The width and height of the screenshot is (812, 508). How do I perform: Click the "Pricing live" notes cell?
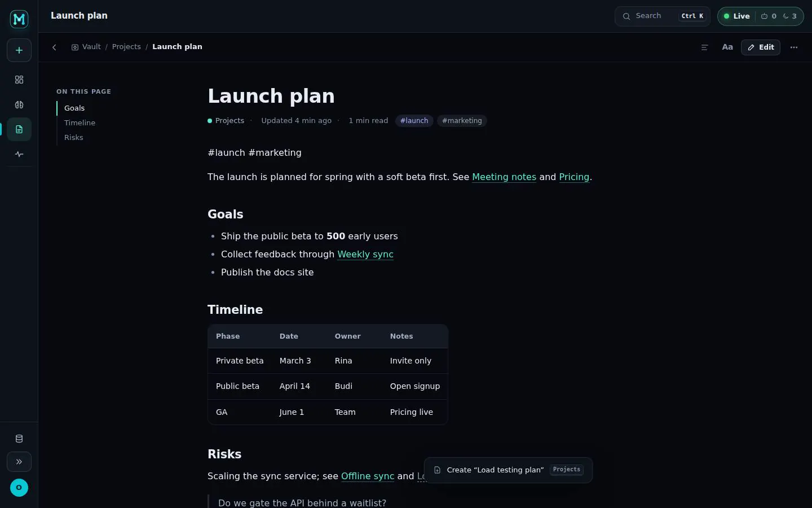(412, 412)
